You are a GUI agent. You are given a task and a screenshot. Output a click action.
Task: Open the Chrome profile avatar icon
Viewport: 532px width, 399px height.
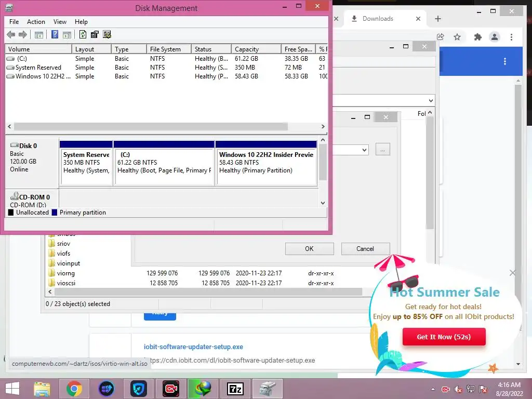click(495, 37)
